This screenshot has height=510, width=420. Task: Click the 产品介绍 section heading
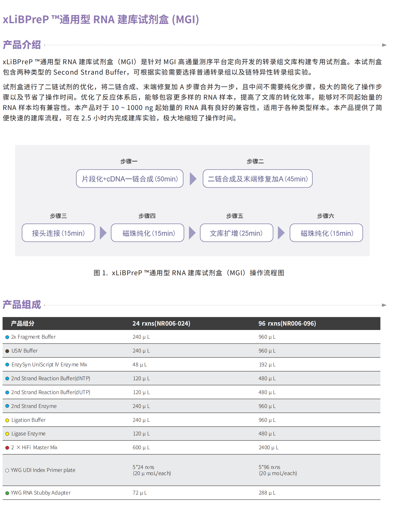pyautogui.click(x=22, y=45)
